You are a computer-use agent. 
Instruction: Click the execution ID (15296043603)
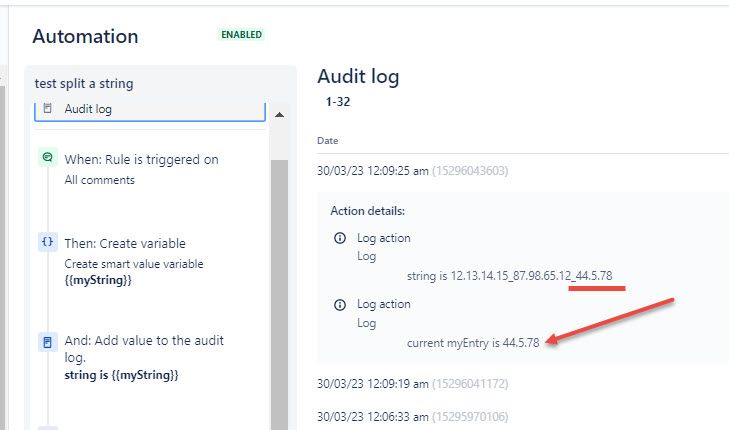click(x=470, y=171)
